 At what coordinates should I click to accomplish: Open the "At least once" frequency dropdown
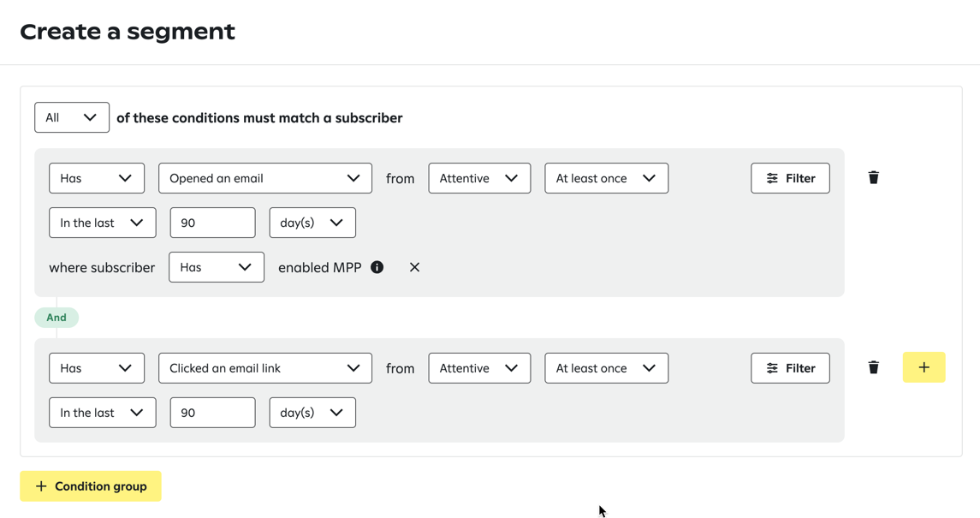(x=606, y=177)
